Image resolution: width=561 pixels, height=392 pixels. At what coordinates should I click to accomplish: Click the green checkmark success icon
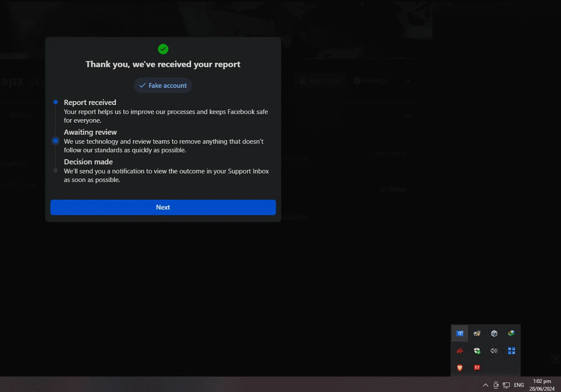(x=163, y=49)
